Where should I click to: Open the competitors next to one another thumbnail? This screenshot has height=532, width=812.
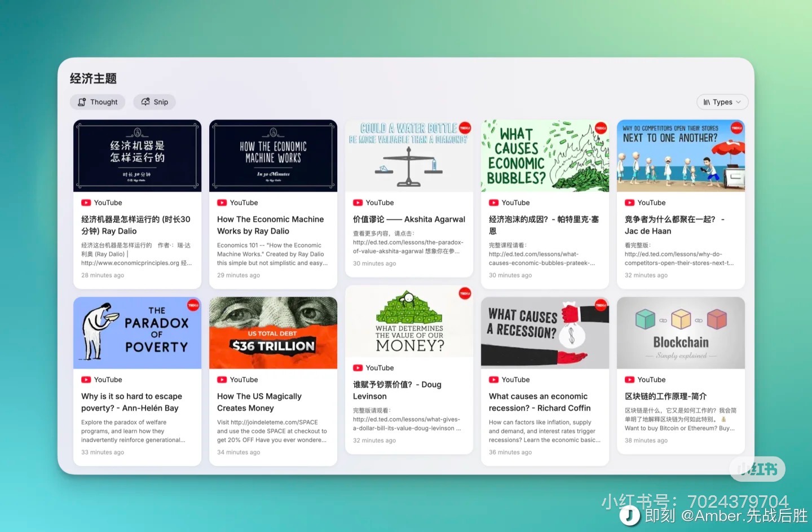tap(681, 156)
